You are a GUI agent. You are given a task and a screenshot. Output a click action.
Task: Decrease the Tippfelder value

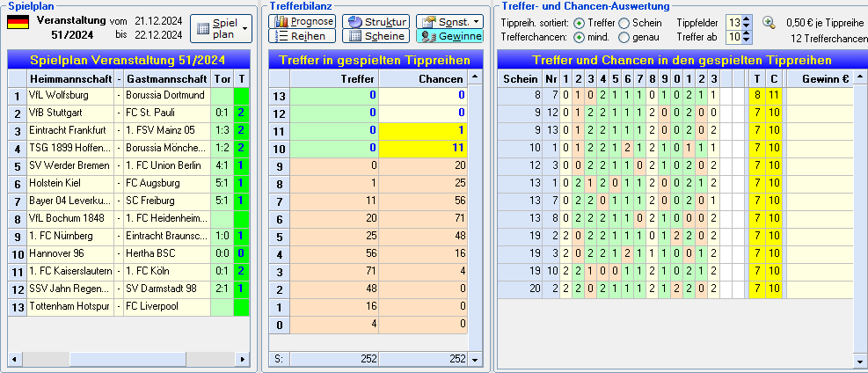[747, 26]
